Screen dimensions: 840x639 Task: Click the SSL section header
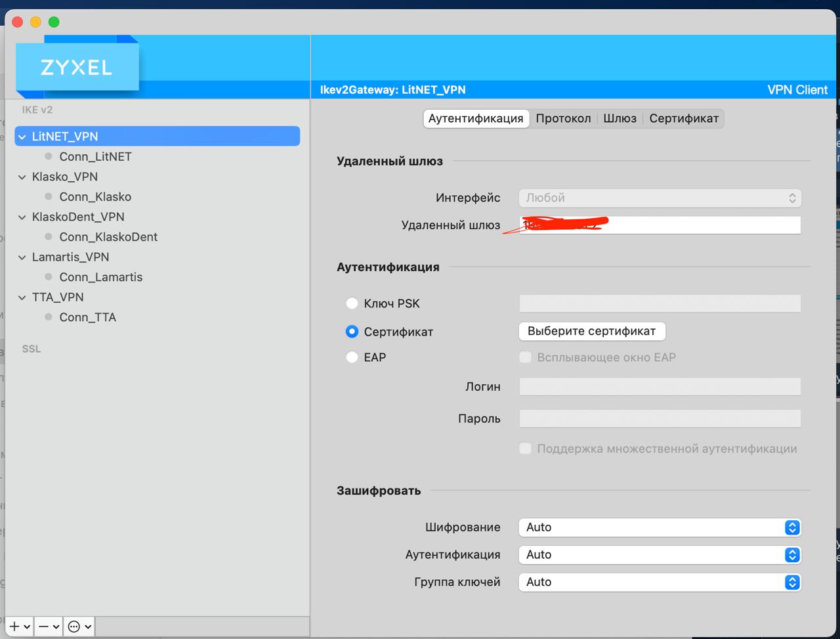(31, 349)
